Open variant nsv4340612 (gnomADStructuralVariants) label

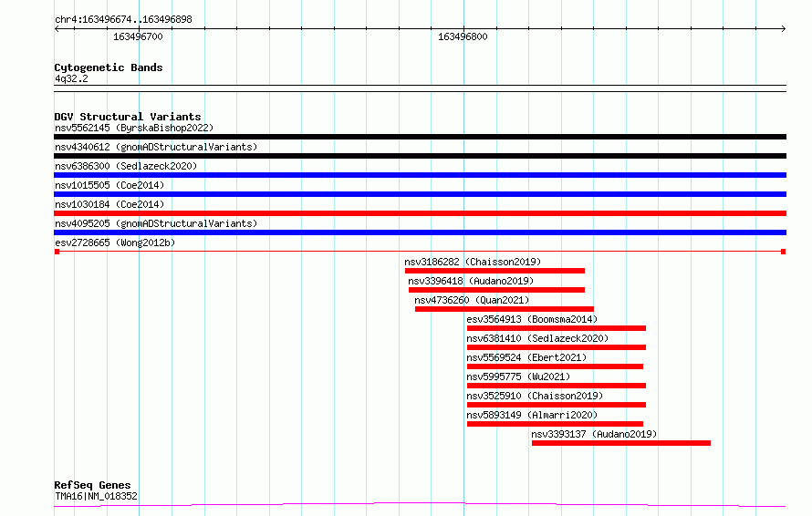pyautogui.click(x=156, y=147)
